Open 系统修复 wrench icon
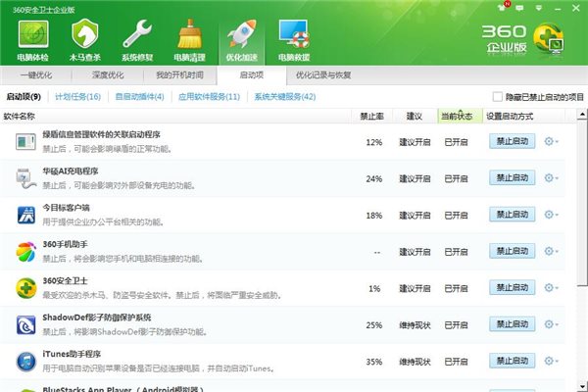 (137, 40)
